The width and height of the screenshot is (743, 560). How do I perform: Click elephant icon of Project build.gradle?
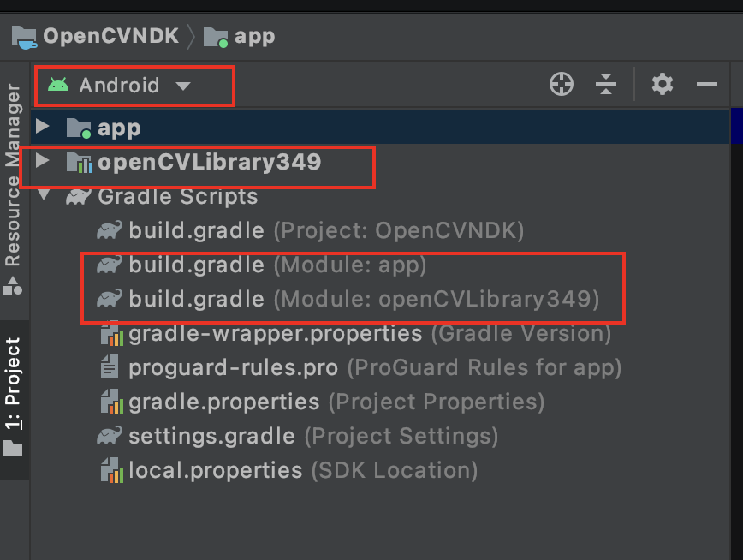click(x=110, y=230)
